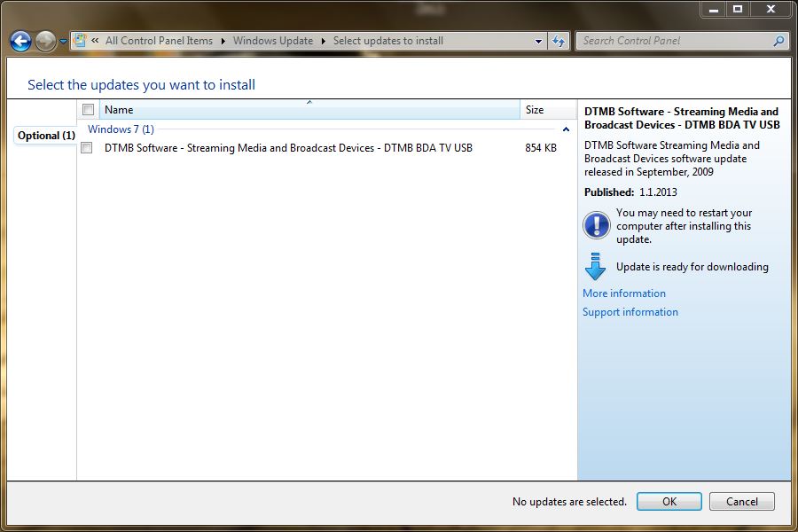Click the bold DTMB Software details title
This screenshot has width=798, height=532.
(x=682, y=118)
